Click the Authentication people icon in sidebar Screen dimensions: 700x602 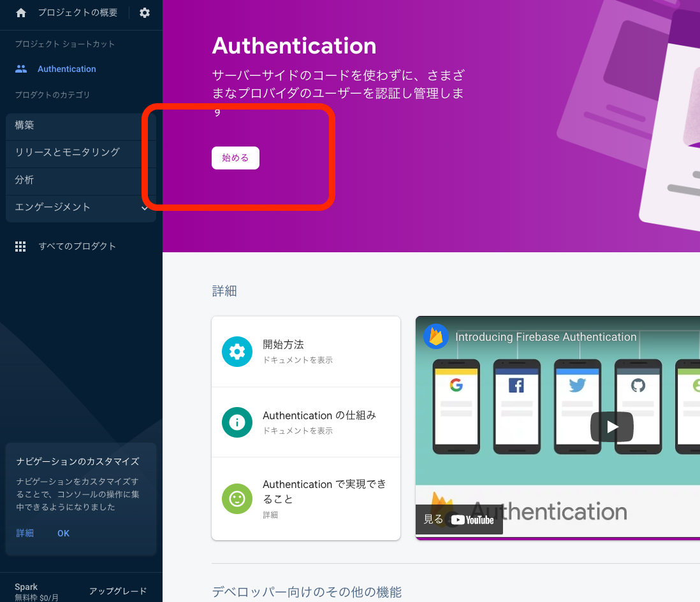pos(21,69)
